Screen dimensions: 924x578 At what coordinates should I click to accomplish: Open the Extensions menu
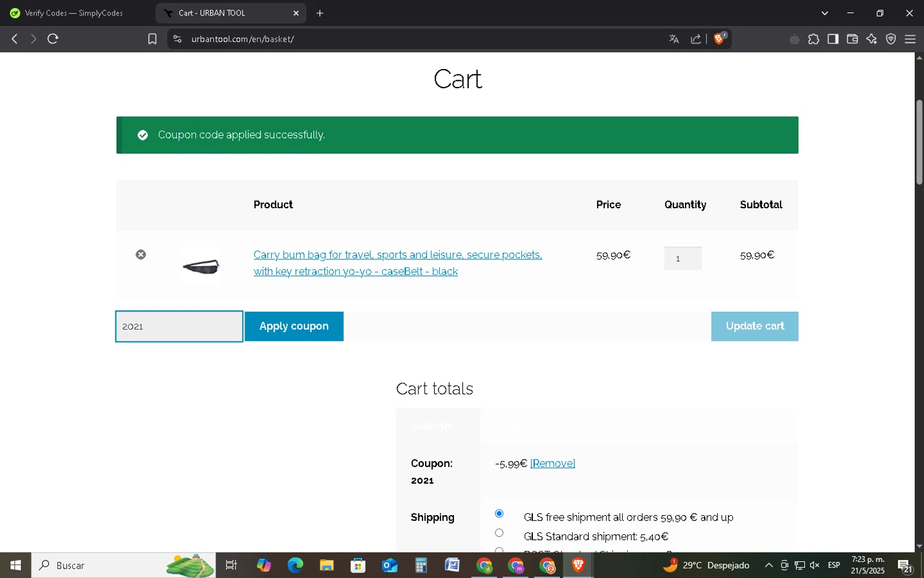pyautogui.click(x=814, y=39)
